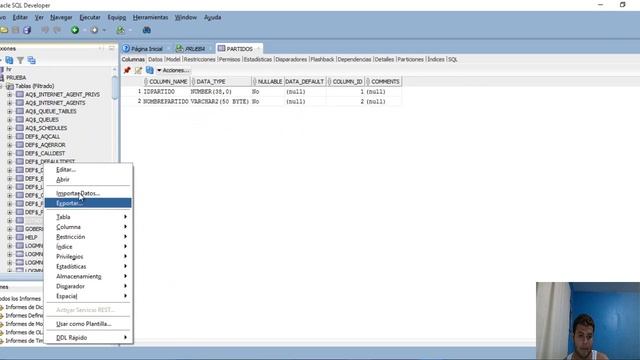Open the Restricción submenu entry
640x360 pixels.
pyautogui.click(x=88, y=237)
